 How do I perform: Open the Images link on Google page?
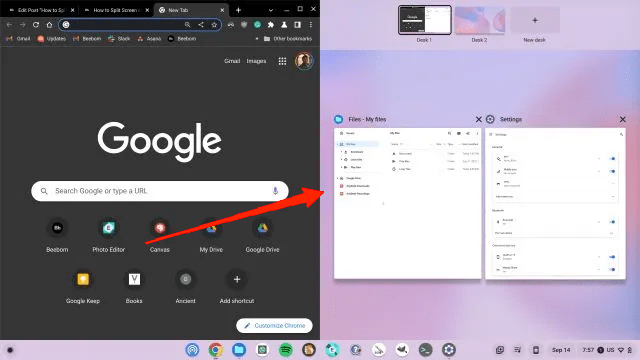coord(256,61)
